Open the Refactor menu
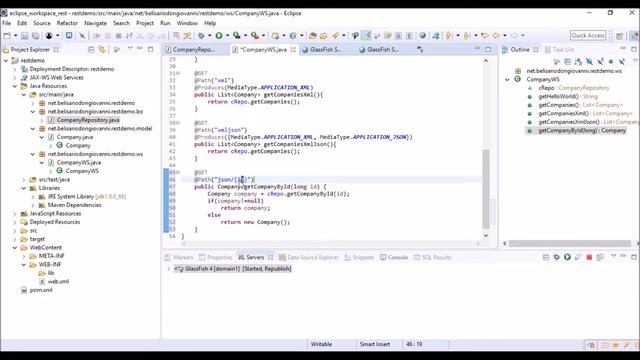Image resolution: width=640 pixels, height=360 pixels. point(67,23)
